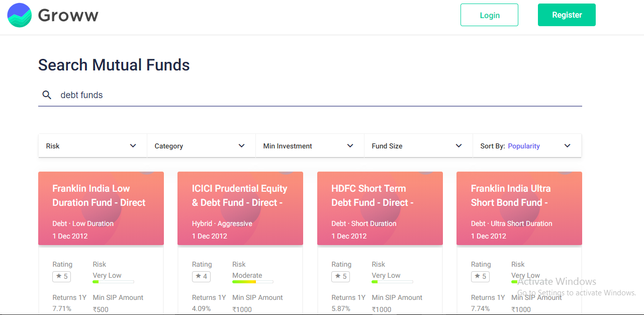Click the Moderate risk bar for ICICI Prudential

[x=253, y=282]
